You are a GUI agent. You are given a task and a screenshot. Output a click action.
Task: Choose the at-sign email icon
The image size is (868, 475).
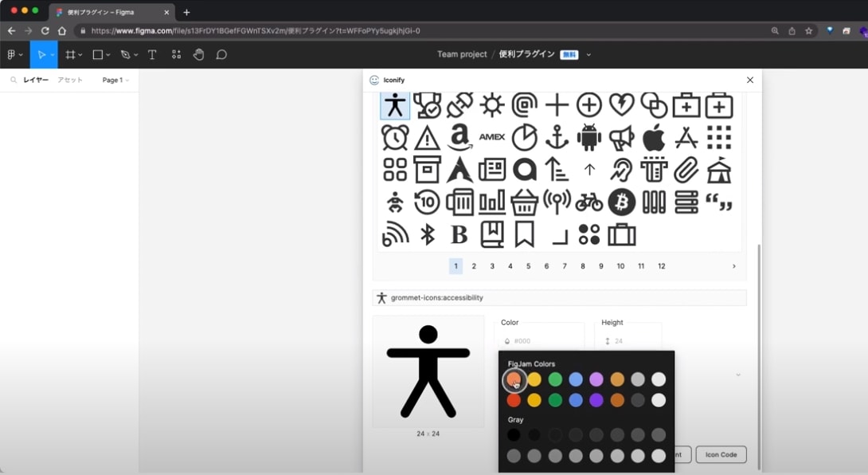click(524, 104)
